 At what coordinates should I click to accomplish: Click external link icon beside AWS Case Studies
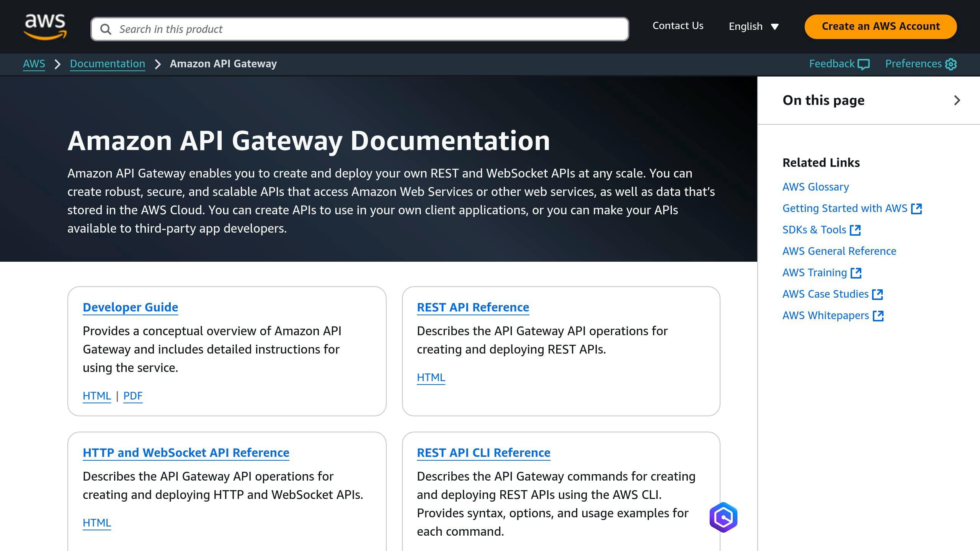tap(877, 294)
